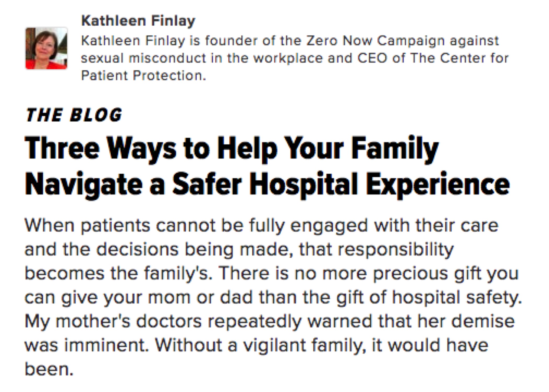Click the word 'Family' in the headline

pos(394,149)
